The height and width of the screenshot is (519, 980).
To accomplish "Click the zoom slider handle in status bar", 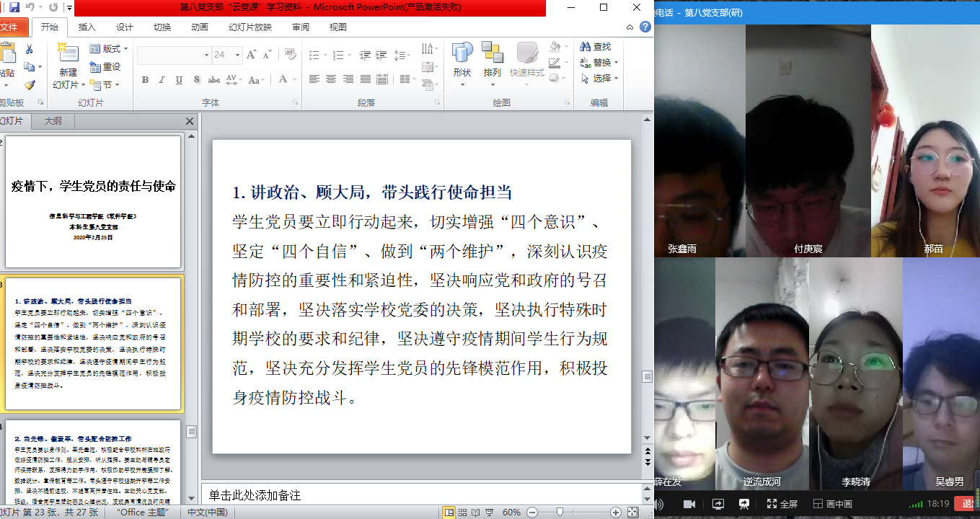I will click(x=560, y=513).
